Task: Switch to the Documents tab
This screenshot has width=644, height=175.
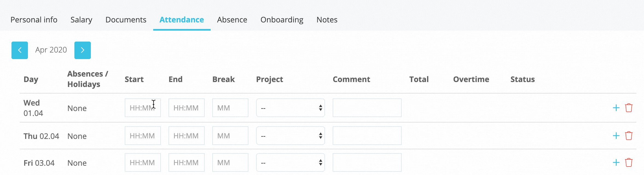Action: 126,20
